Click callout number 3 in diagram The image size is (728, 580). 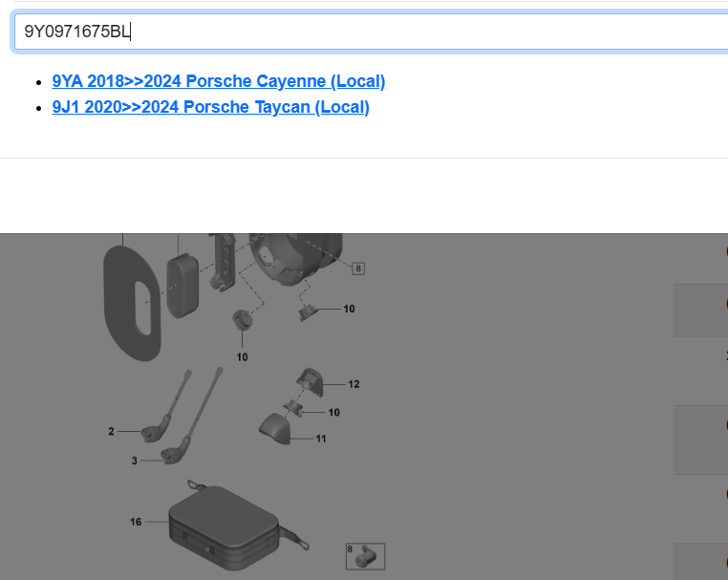click(134, 461)
